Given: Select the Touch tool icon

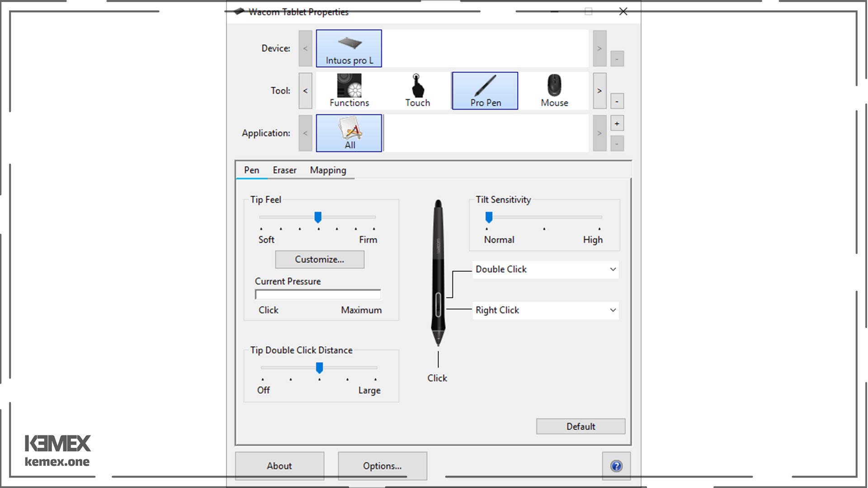Looking at the screenshot, I should coord(417,91).
